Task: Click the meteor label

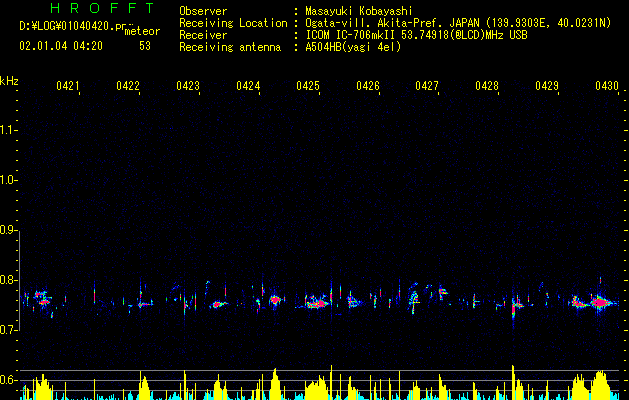Action: click(142, 31)
